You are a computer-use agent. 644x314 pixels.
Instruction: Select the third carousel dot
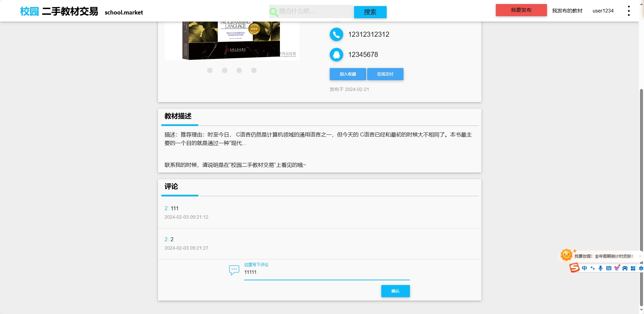239,70
